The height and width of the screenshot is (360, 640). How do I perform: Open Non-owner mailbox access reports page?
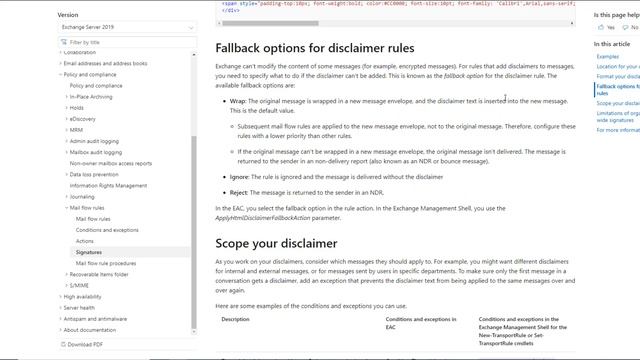111,163
